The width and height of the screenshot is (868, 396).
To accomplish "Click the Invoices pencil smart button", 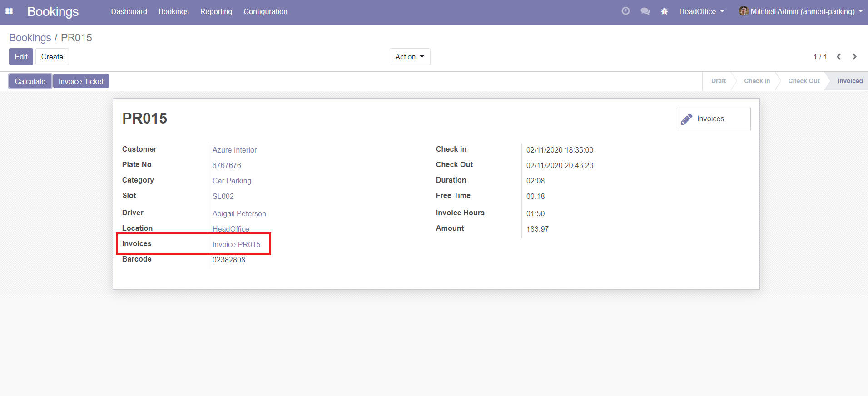I will pos(713,119).
